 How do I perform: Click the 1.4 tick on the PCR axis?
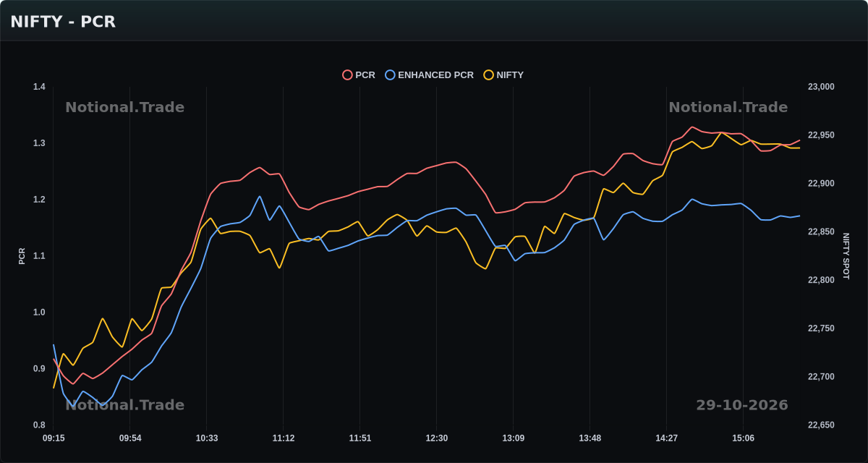click(39, 87)
